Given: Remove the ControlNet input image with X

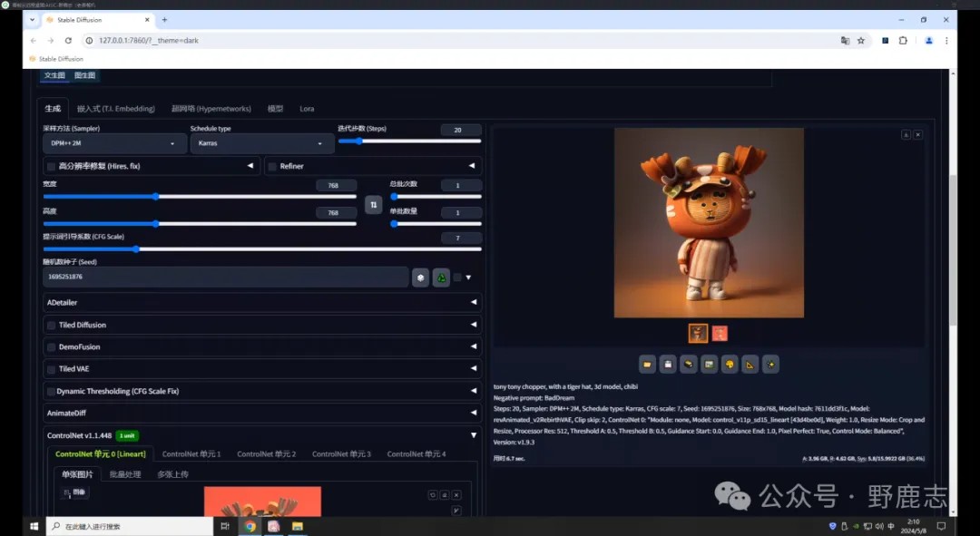Looking at the screenshot, I should [x=456, y=495].
